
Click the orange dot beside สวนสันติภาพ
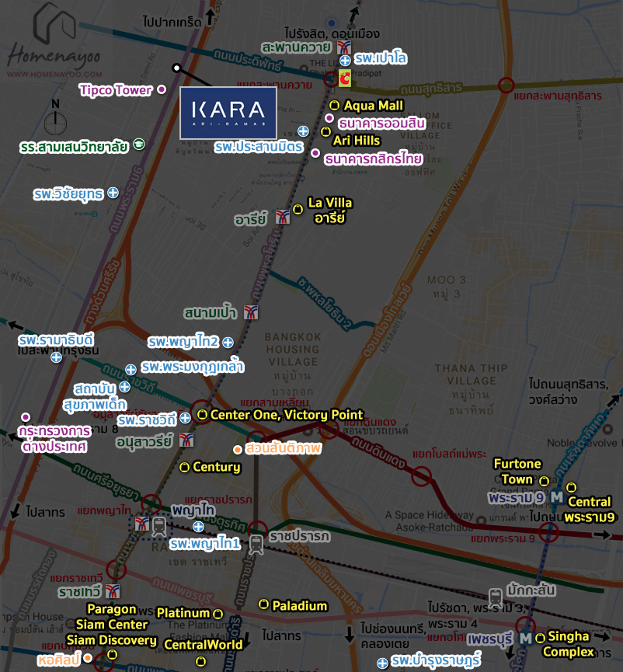238,449
